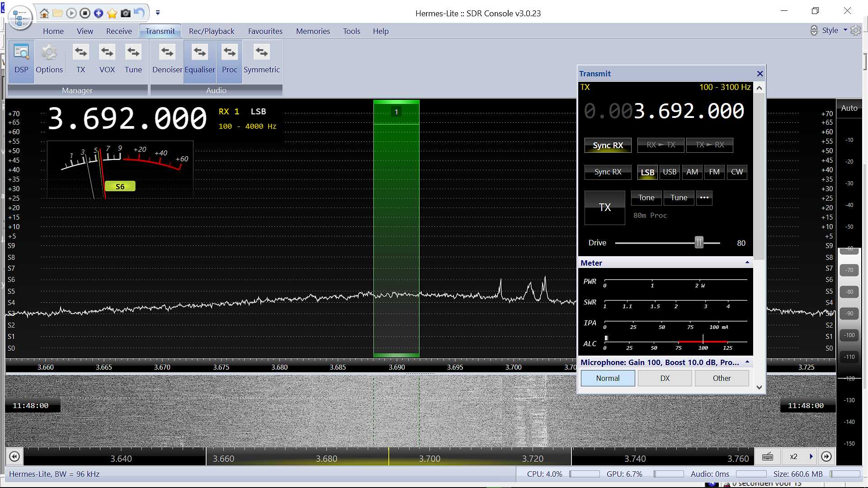Toggle the lower Sync RX mode button

[x=608, y=172]
